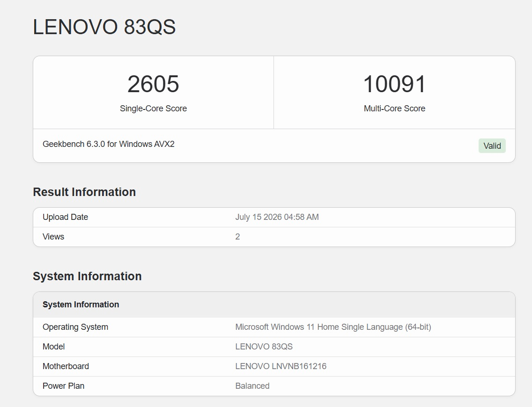Select the Model value LENOVO 83QS
532x407 pixels.
[264, 347]
